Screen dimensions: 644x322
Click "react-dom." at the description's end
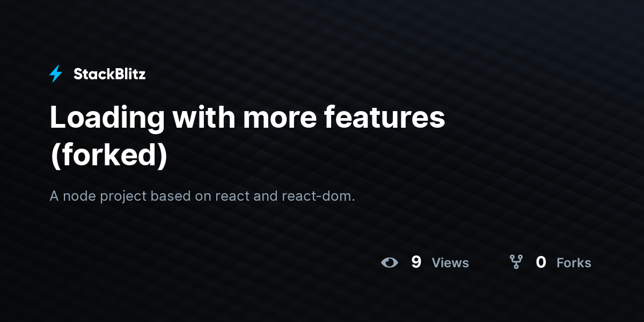318,196
